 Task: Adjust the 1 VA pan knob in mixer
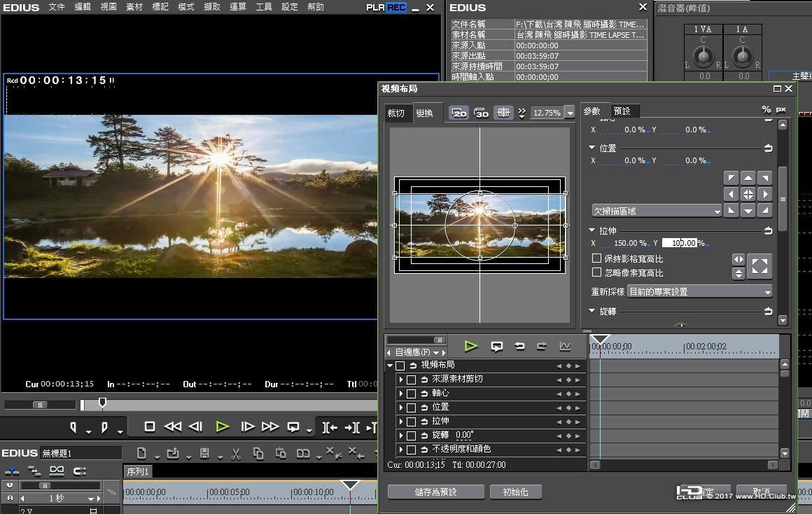(x=703, y=56)
